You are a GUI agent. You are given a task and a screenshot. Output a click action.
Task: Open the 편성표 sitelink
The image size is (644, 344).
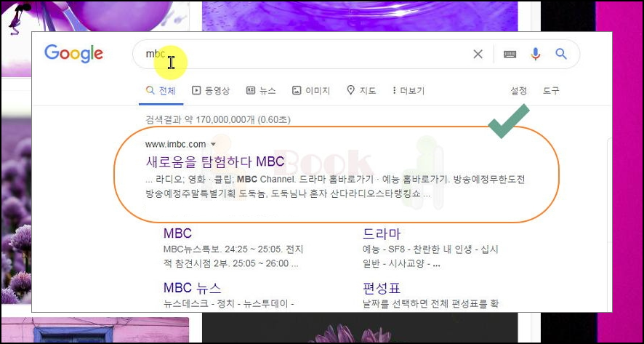point(381,287)
